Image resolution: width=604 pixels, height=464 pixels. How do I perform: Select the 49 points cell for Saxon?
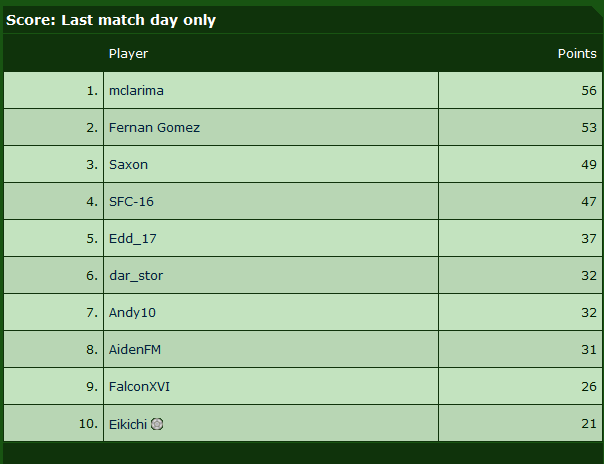[520, 164]
